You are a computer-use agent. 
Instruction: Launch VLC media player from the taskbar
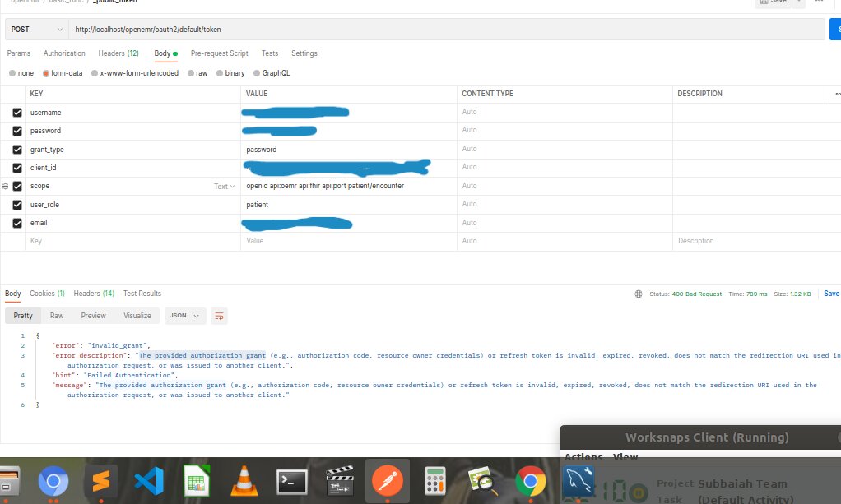[244, 481]
